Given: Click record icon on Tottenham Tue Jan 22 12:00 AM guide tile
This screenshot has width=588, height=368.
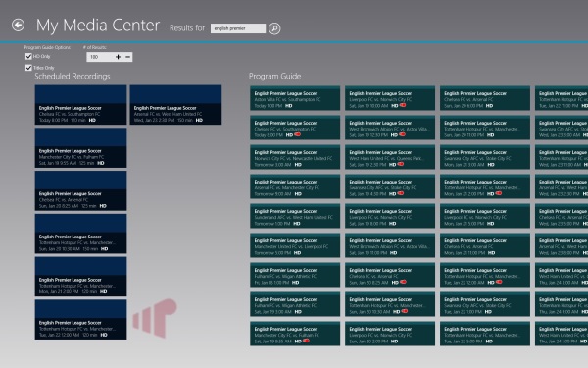Looking at the screenshot, I should [x=499, y=282].
